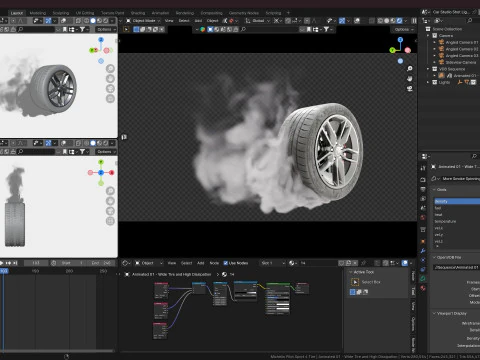Open top-left viewport Options dropdown
The image size is (480, 360).
click(106, 29)
